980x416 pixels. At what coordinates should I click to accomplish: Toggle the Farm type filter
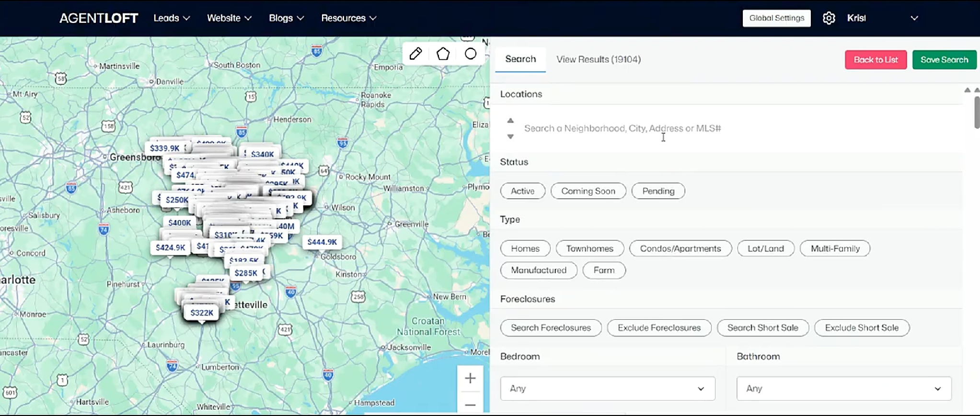click(604, 270)
